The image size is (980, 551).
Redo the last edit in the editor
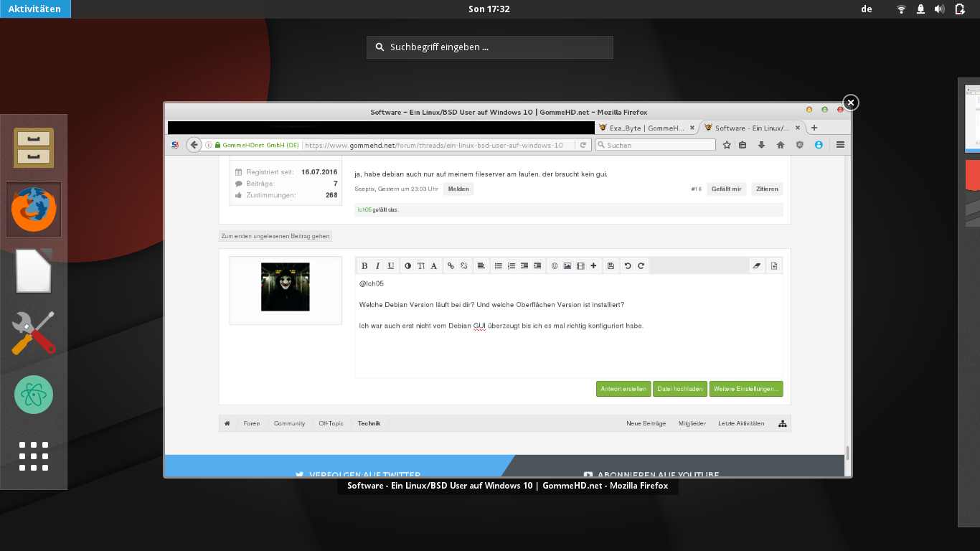[641, 266]
